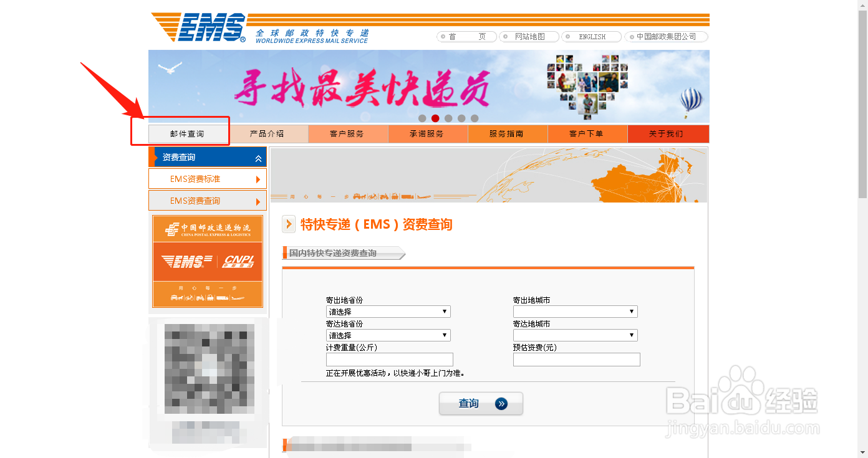The image size is (868, 458).
Task: Switch site to ENGLISH
Action: (x=591, y=37)
